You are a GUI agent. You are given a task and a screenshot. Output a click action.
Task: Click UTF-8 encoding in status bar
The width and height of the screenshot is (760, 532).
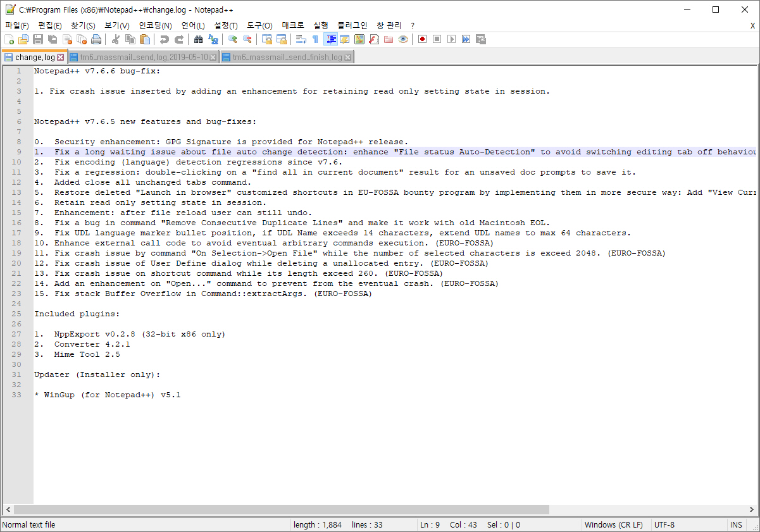click(x=664, y=525)
